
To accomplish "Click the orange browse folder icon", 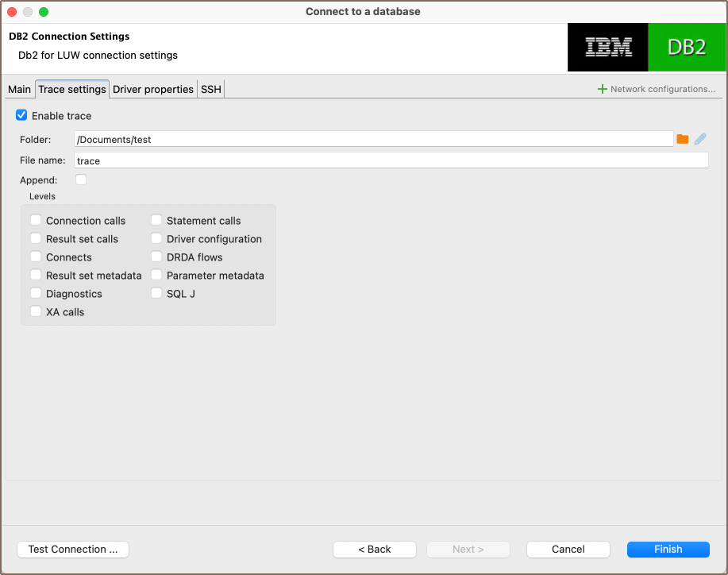I will [x=682, y=139].
